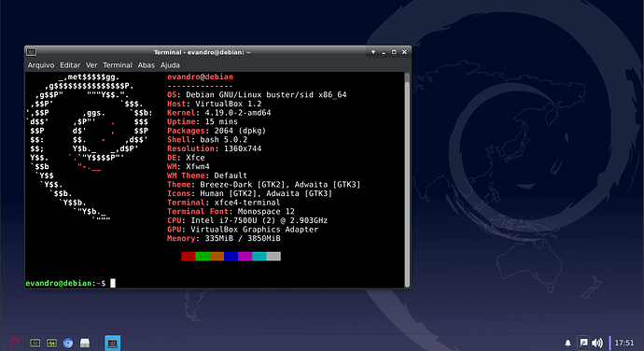
Task: Click the DE line 'Xfce'
Action: click(x=186, y=158)
